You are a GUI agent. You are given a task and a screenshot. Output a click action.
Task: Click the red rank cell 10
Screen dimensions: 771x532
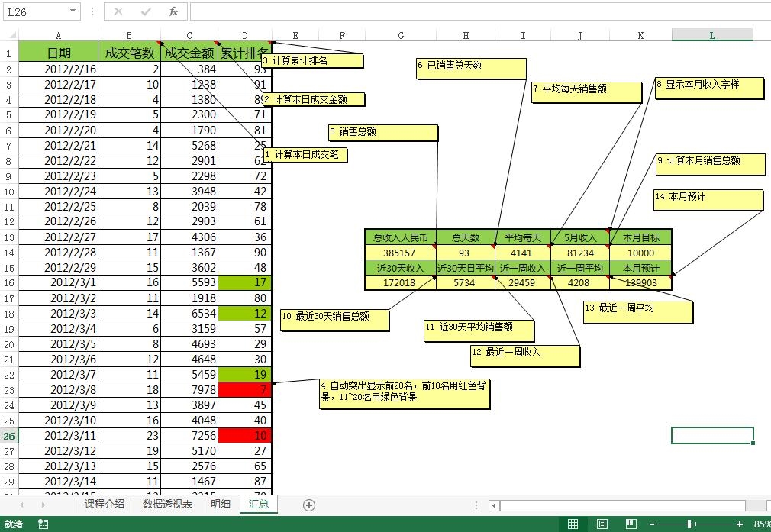click(245, 436)
